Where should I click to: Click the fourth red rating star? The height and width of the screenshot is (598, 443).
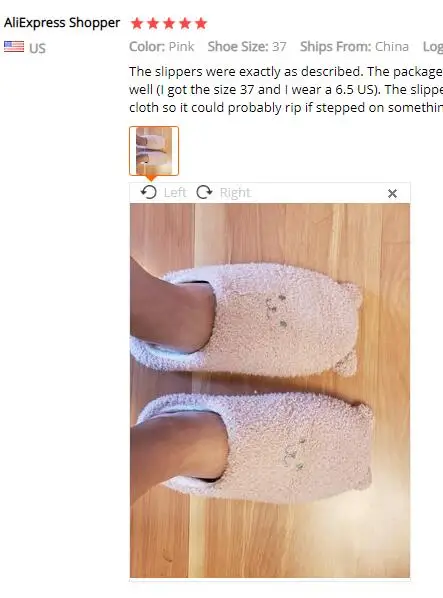[185, 24]
